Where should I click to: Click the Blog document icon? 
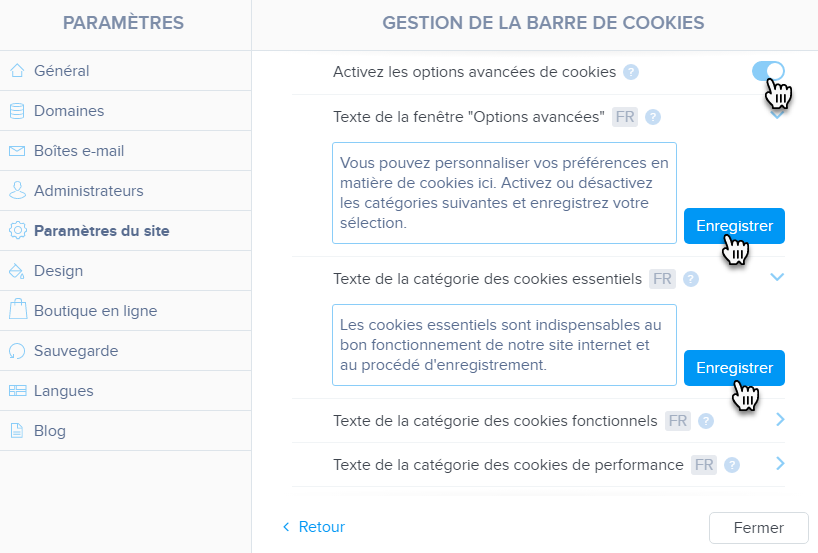coord(16,431)
